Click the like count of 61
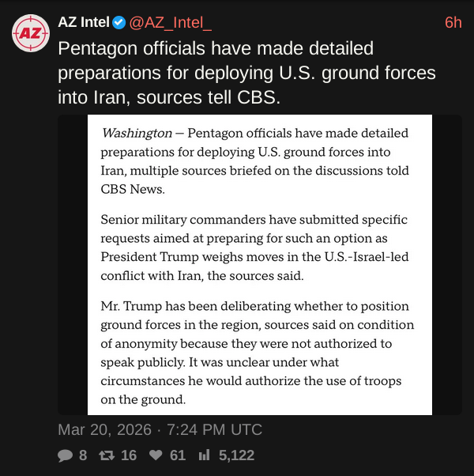 178,455
